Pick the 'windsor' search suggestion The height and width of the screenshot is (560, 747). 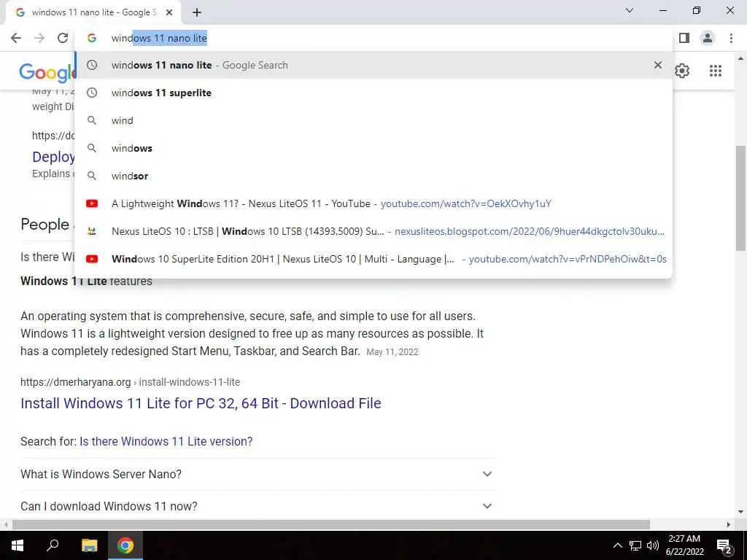click(373, 176)
